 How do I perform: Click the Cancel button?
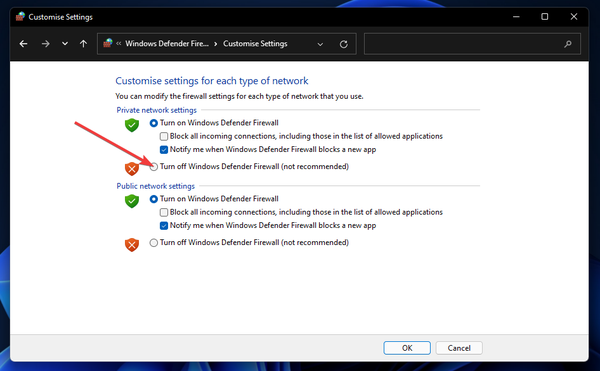coord(459,348)
